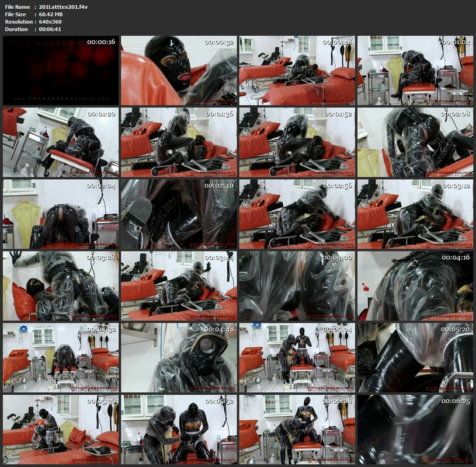This screenshot has width=476, height=467.
Task: Open the frame stamped 00:02:56
Action: tap(297, 214)
